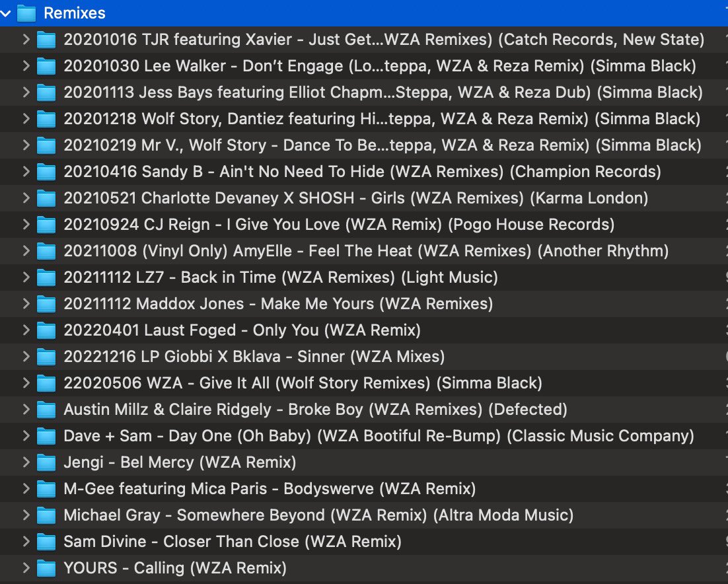The height and width of the screenshot is (584, 728).
Task: Click folder icon for Michael Gray Somewhere Beyond
Action: coord(46,516)
